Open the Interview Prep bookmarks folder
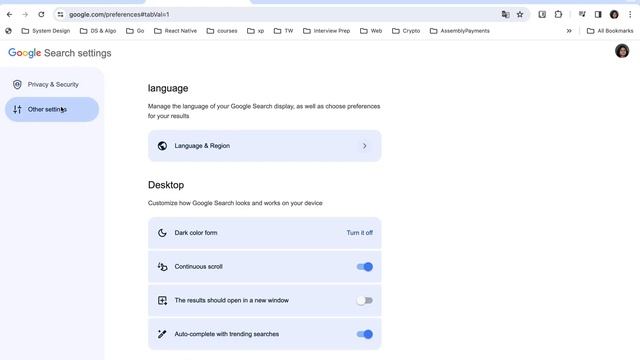Viewport: 640px width, 360px height. [327, 31]
